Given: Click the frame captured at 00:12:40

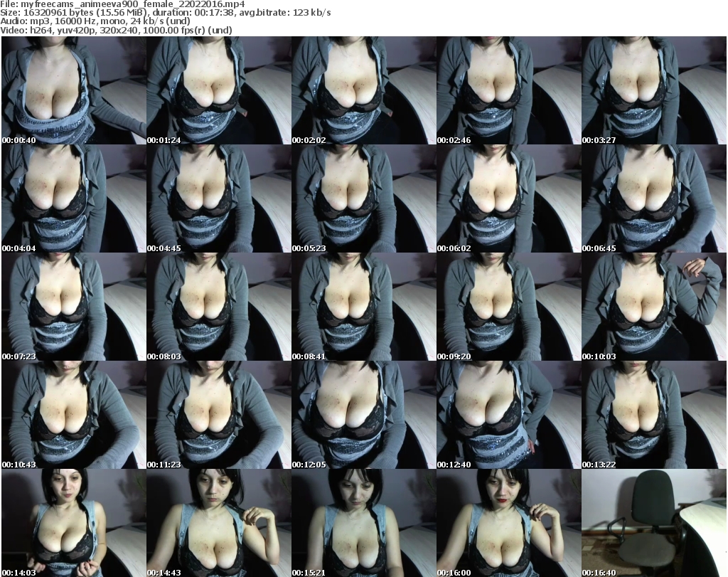Looking at the screenshot, I should (x=509, y=415).
